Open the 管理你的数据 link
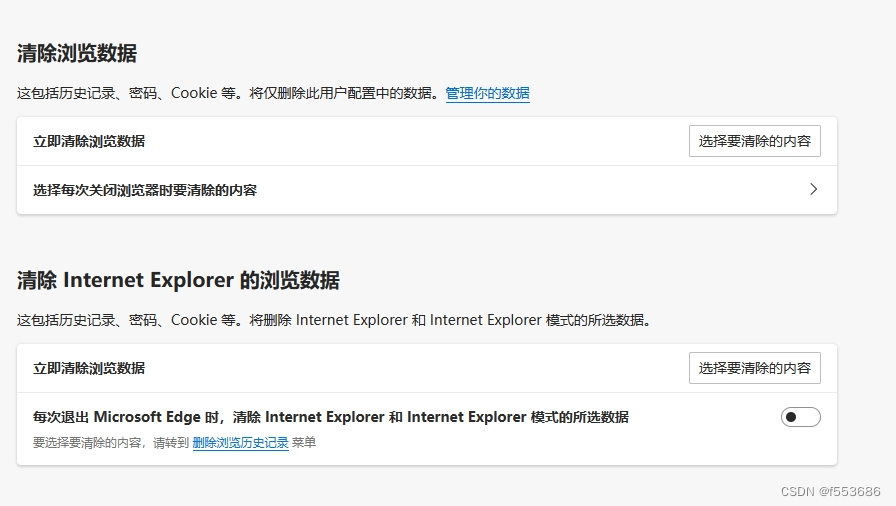This screenshot has width=896, height=506. (487, 93)
